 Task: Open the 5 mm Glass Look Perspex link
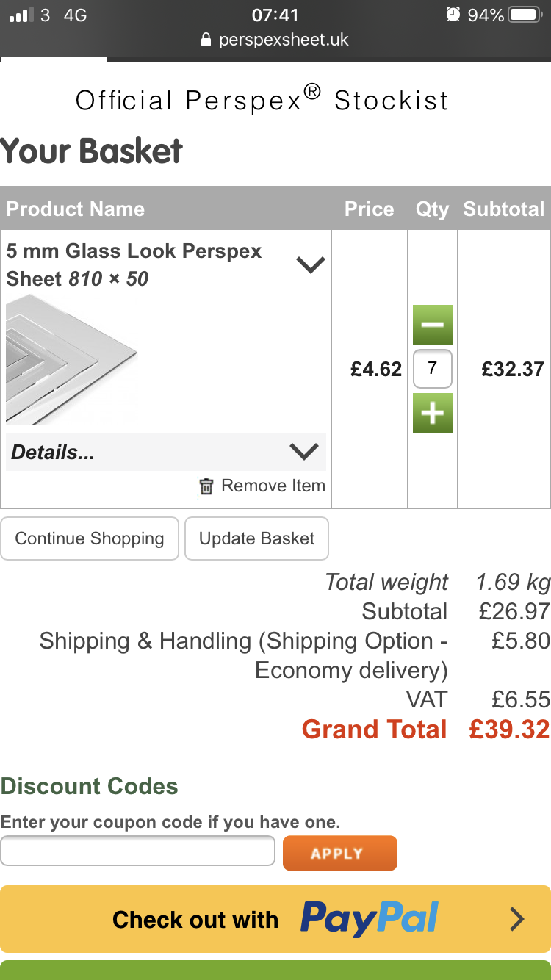click(x=134, y=251)
